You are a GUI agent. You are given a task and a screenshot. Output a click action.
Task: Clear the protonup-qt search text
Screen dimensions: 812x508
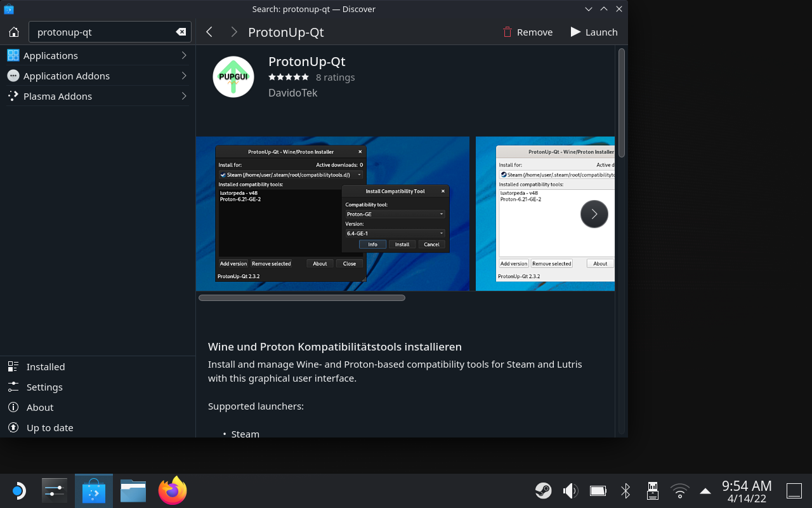[181, 32]
